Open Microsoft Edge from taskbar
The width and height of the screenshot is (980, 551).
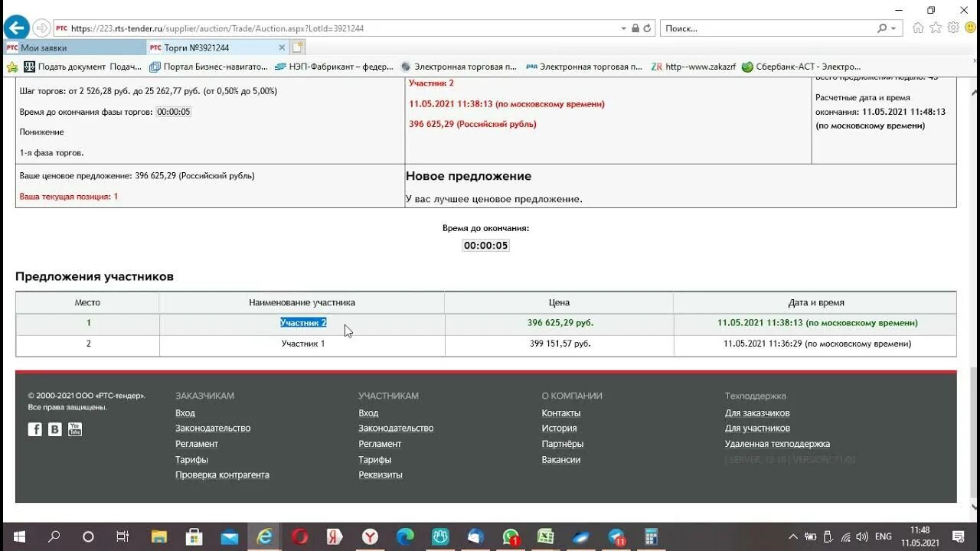coord(405,536)
